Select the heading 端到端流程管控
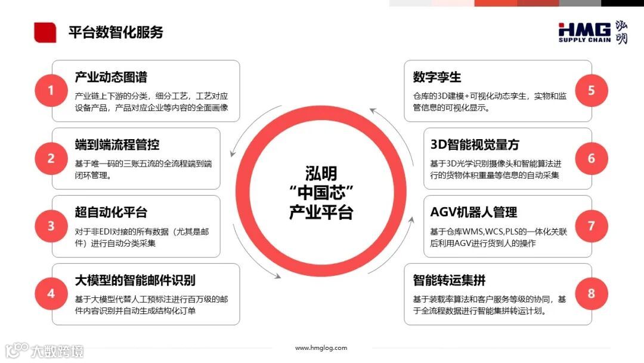Screen dimensions: 644x363 (x=117, y=144)
